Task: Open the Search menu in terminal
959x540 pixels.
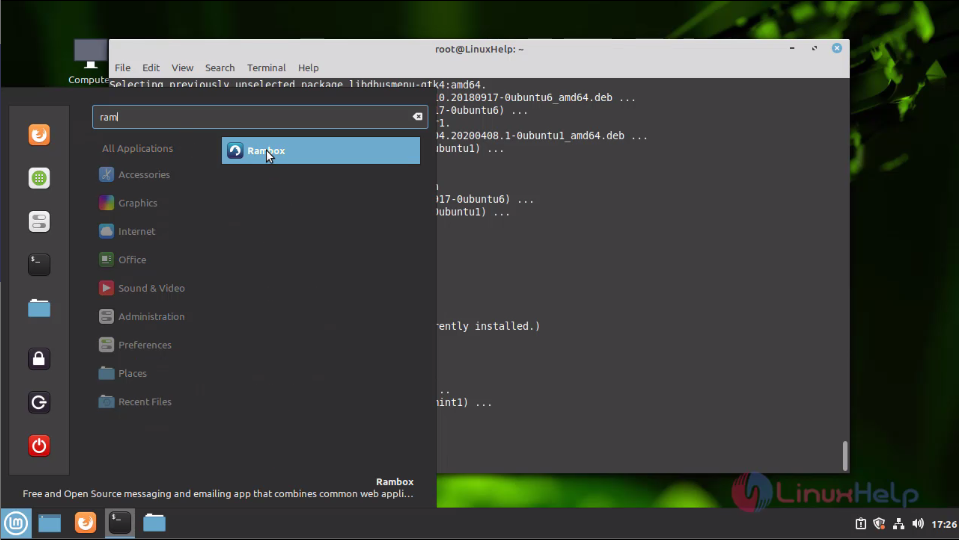Action: (220, 68)
